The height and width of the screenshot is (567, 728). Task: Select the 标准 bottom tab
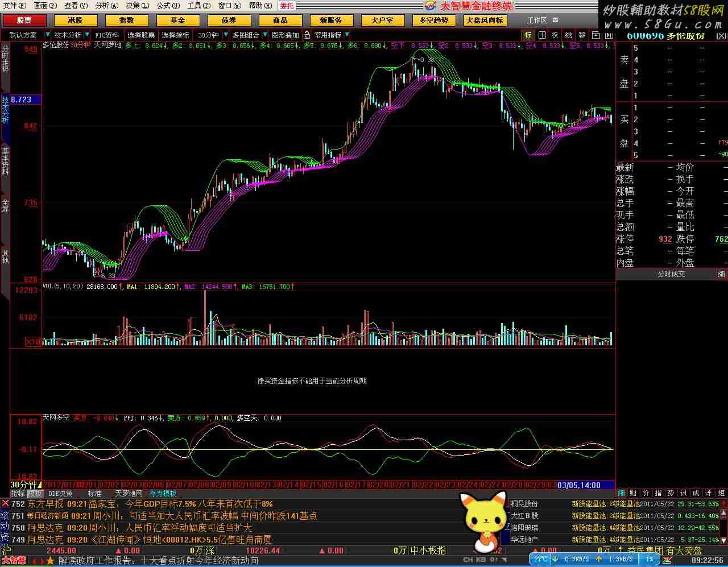point(94,494)
